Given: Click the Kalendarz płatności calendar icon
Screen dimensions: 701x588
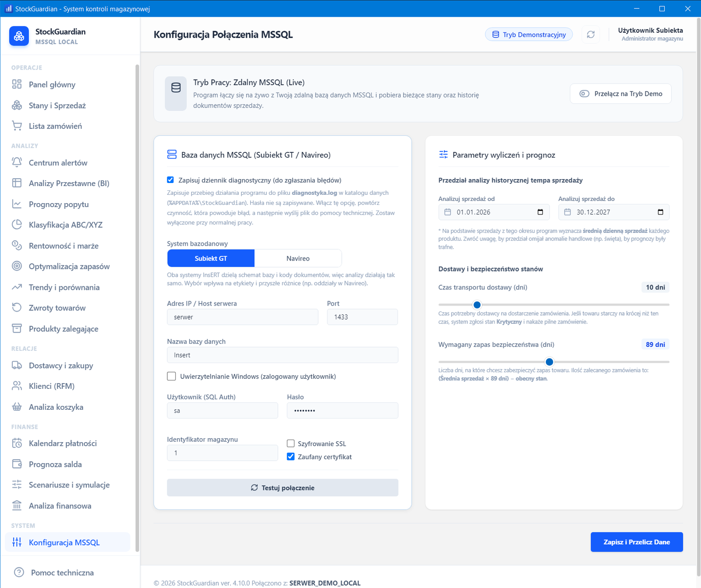Looking at the screenshot, I should click(17, 443).
